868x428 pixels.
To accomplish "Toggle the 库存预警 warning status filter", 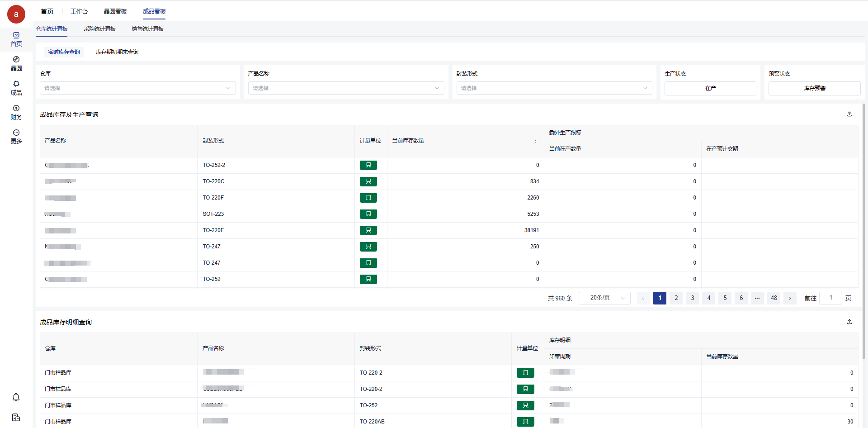I will coord(814,88).
